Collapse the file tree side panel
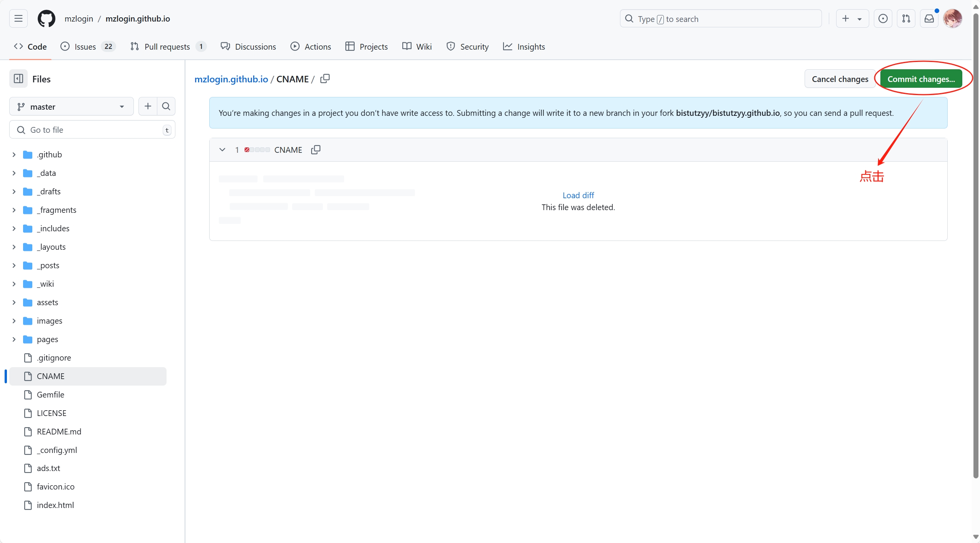980x543 pixels. point(18,79)
